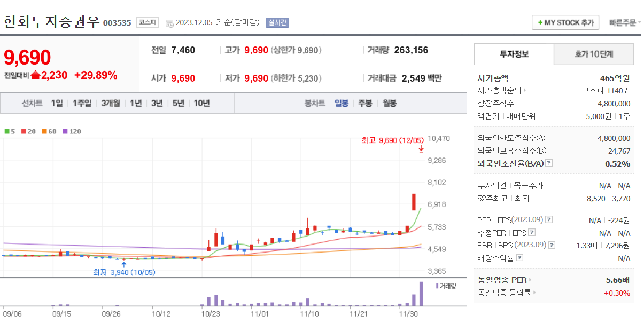The width and height of the screenshot is (644, 331).
Task: Click the 하한가 5,230 text
Action: click(x=296, y=78)
